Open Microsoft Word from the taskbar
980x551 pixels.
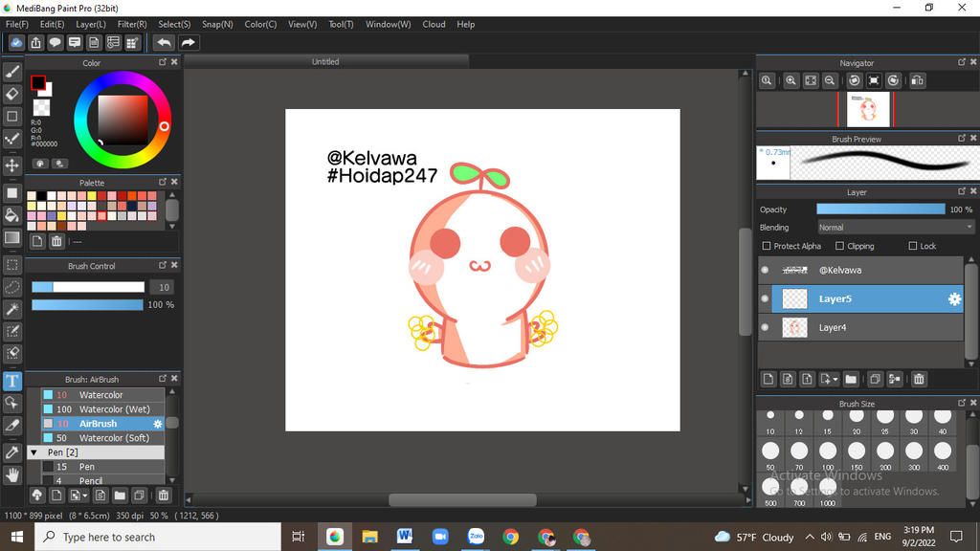tap(404, 537)
